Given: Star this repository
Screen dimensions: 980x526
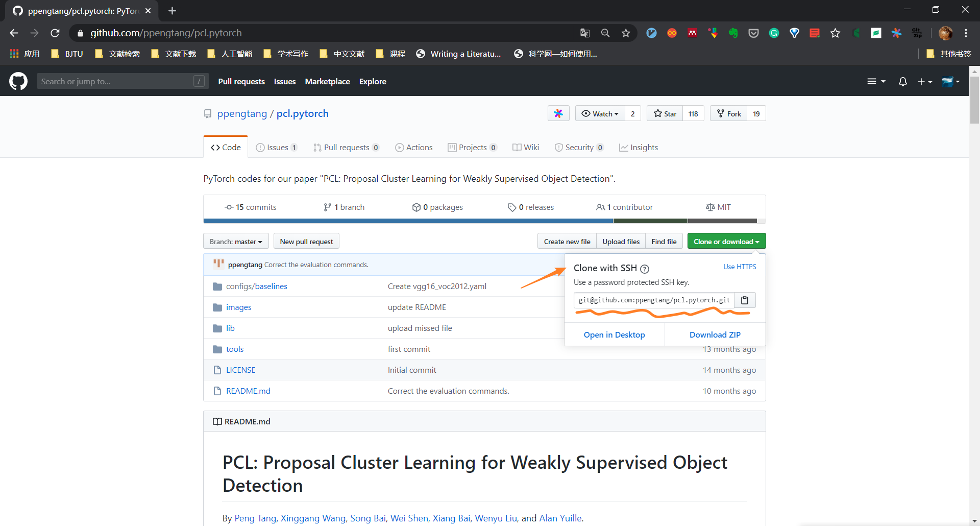Looking at the screenshot, I should point(665,113).
